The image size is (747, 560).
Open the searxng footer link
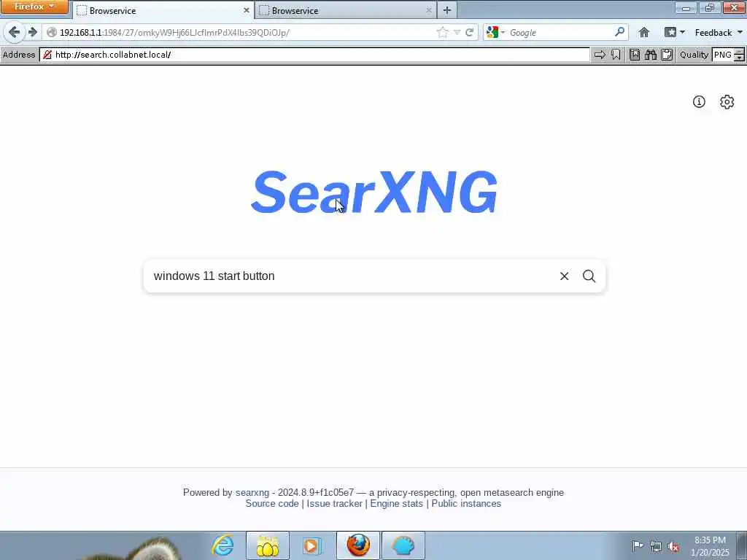[x=252, y=492]
